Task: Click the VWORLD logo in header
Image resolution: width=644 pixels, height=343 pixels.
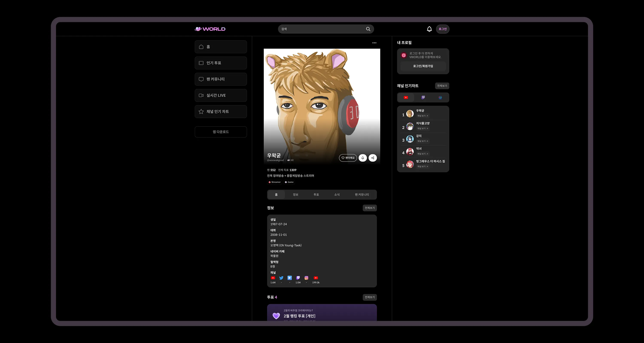Action: pos(210,29)
